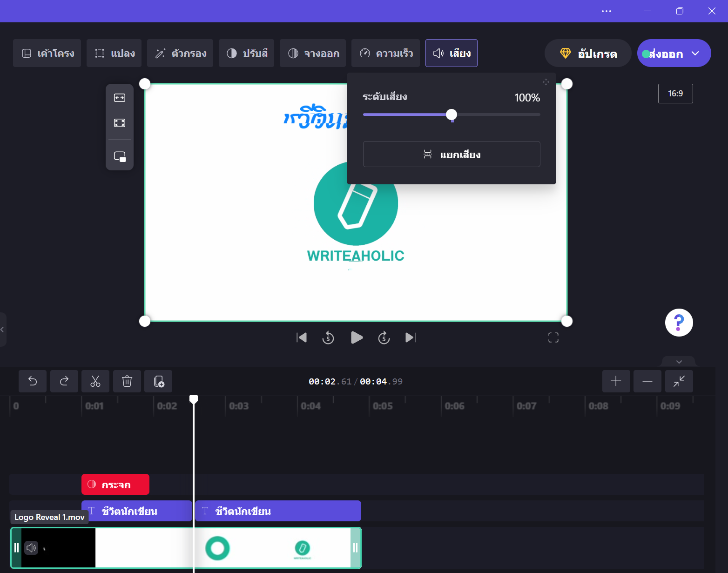
Task: Click the อัปเกรด upgrade button
Action: coord(588,53)
